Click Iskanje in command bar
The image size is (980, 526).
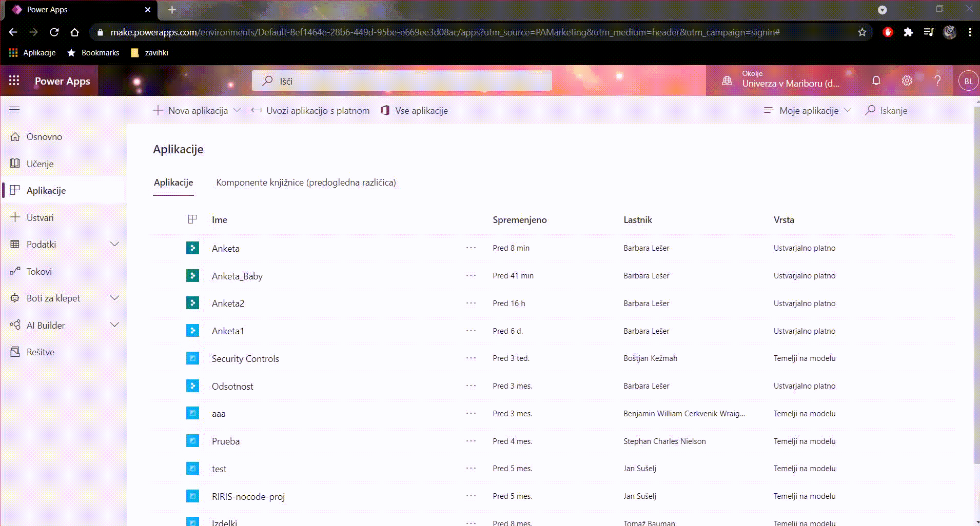click(886, 110)
